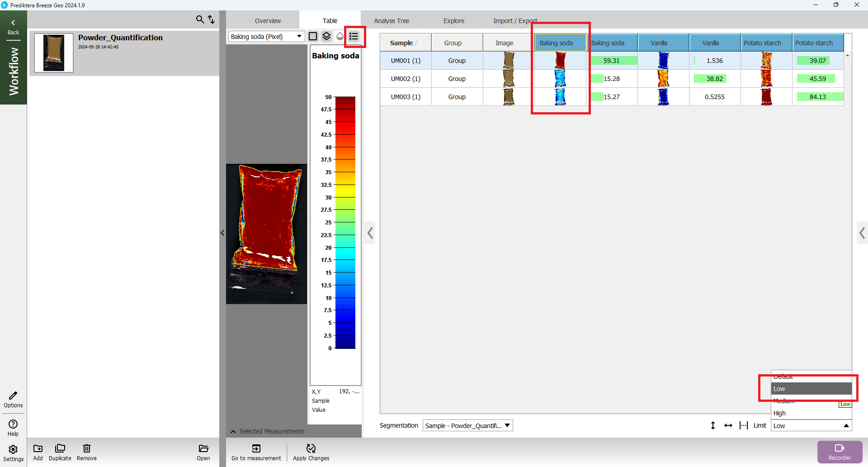Click the vertical resize arrow icon
868x467 pixels.
point(713,425)
